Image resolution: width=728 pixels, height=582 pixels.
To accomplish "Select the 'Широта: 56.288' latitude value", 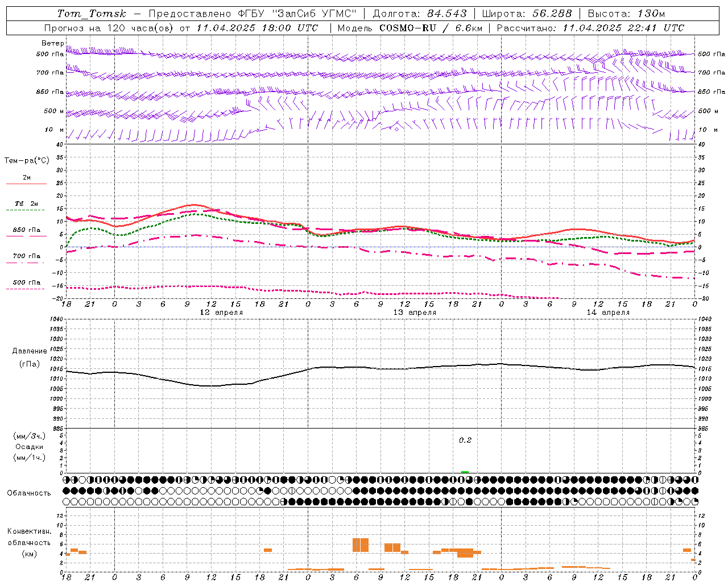I will coord(526,14).
